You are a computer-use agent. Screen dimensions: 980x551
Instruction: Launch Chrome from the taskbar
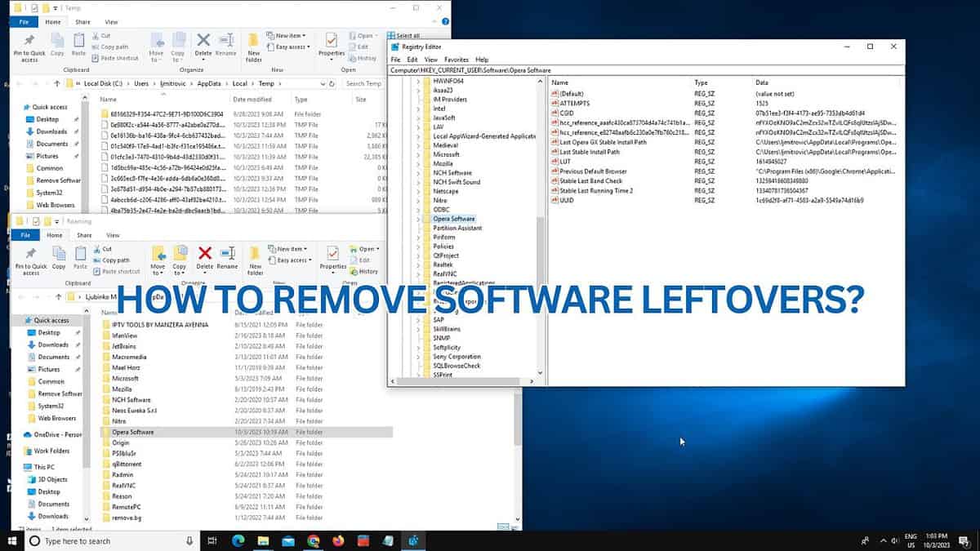(314, 540)
